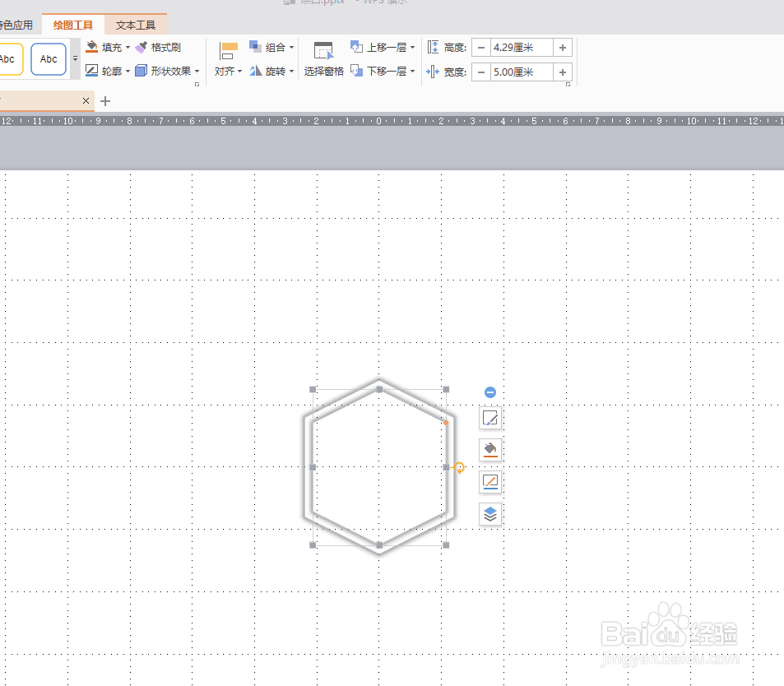Click plus to increase 高度 shape height

click(563, 47)
